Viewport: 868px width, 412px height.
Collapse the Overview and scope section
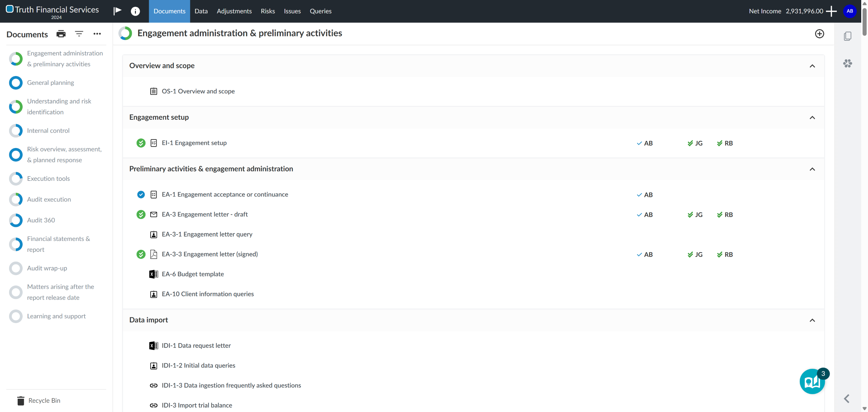[812, 66]
